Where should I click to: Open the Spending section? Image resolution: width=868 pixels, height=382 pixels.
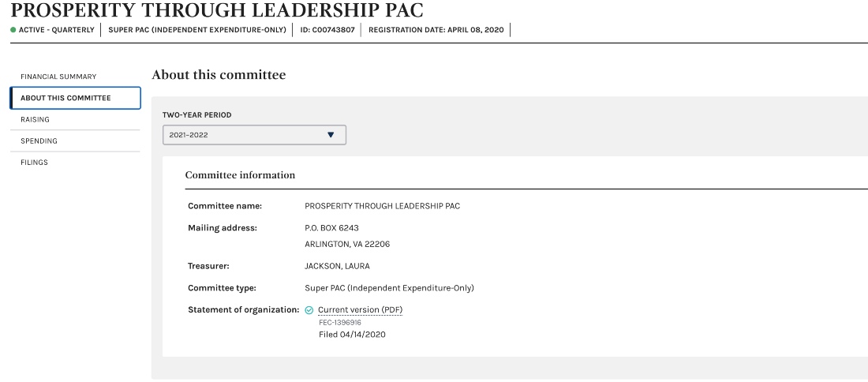click(39, 141)
